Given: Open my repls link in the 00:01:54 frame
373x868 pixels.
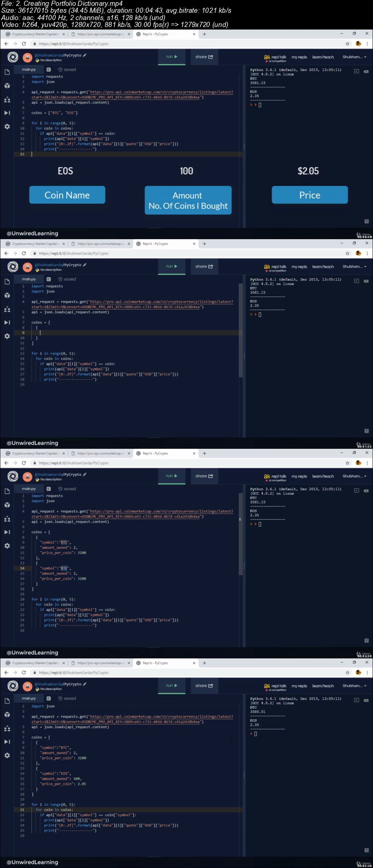Looking at the screenshot, I should (x=299, y=267).
